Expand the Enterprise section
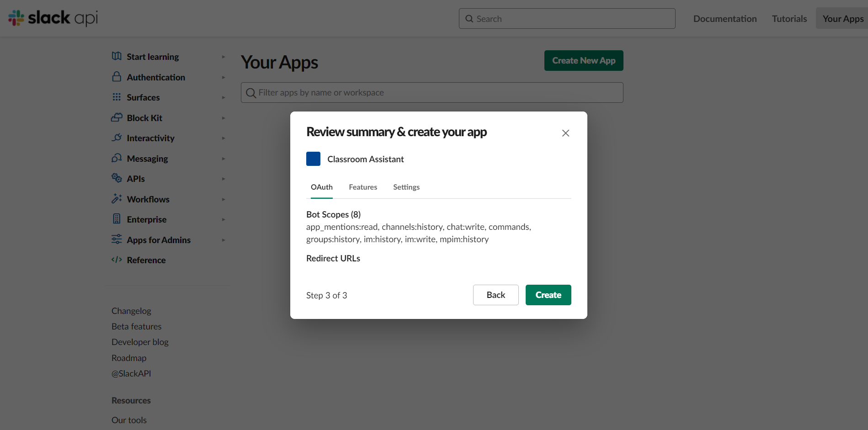 (224, 219)
